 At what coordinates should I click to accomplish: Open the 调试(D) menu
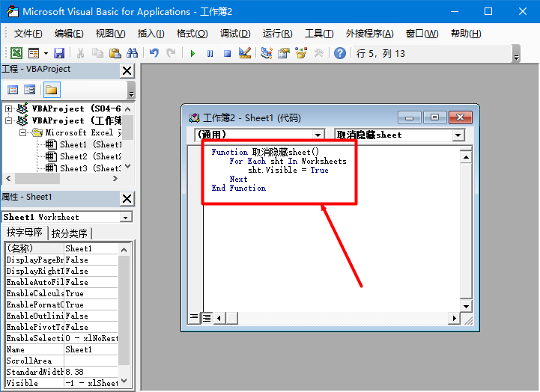pos(235,34)
